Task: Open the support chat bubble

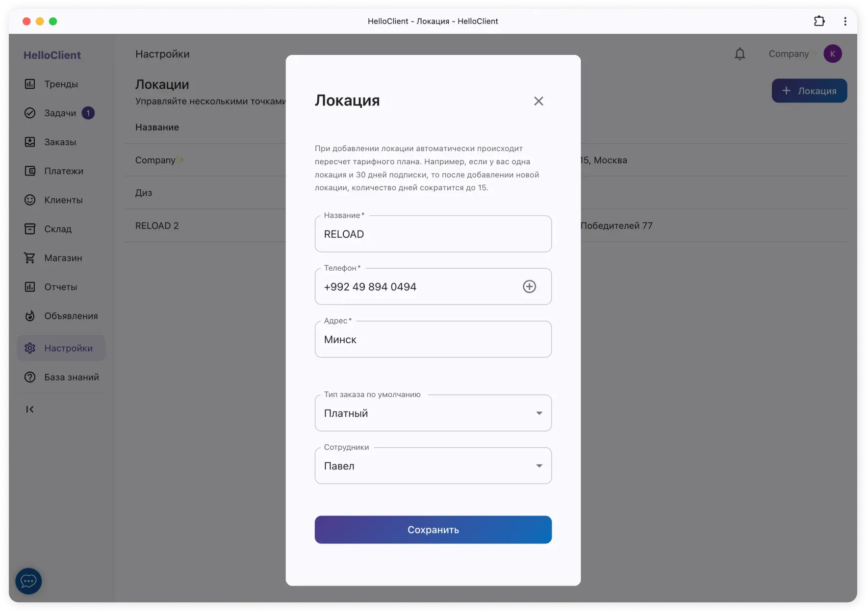Action: coord(28,581)
